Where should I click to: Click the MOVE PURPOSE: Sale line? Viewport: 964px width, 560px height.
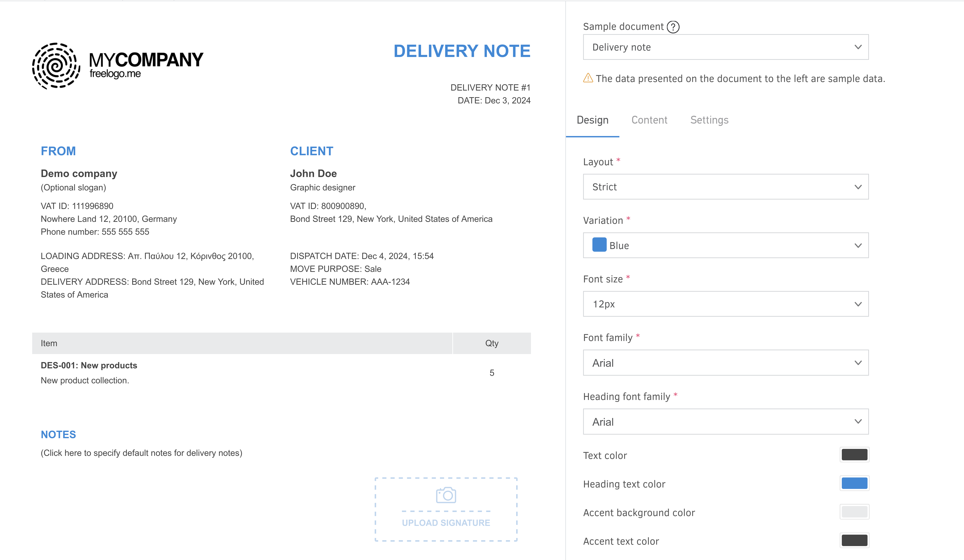click(336, 269)
